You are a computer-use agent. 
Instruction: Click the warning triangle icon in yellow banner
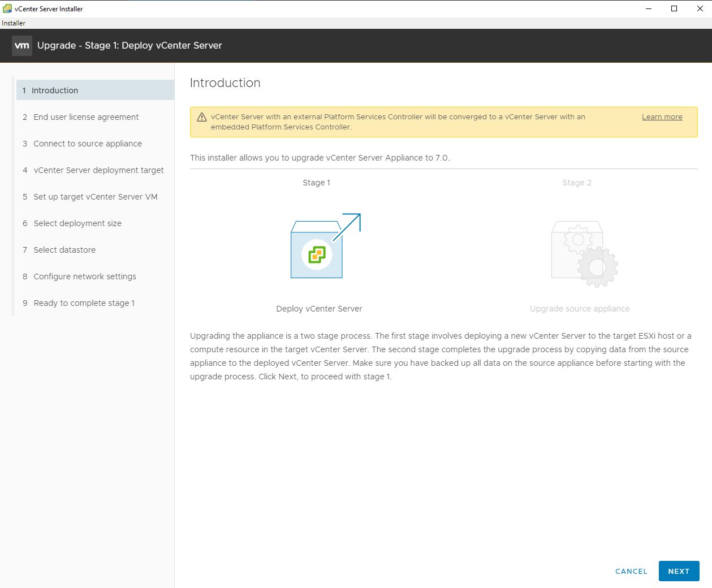[x=202, y=118]
